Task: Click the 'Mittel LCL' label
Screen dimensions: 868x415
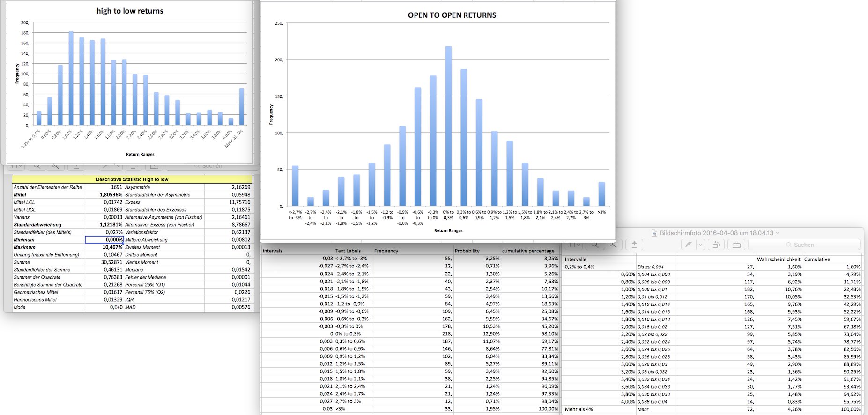Action: (x=24, y=202)
